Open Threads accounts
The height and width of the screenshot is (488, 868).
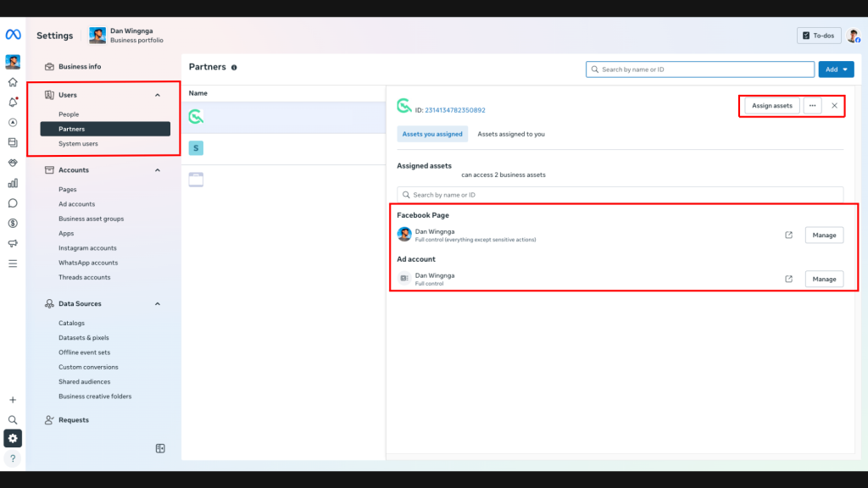click(x=84, y=277)
